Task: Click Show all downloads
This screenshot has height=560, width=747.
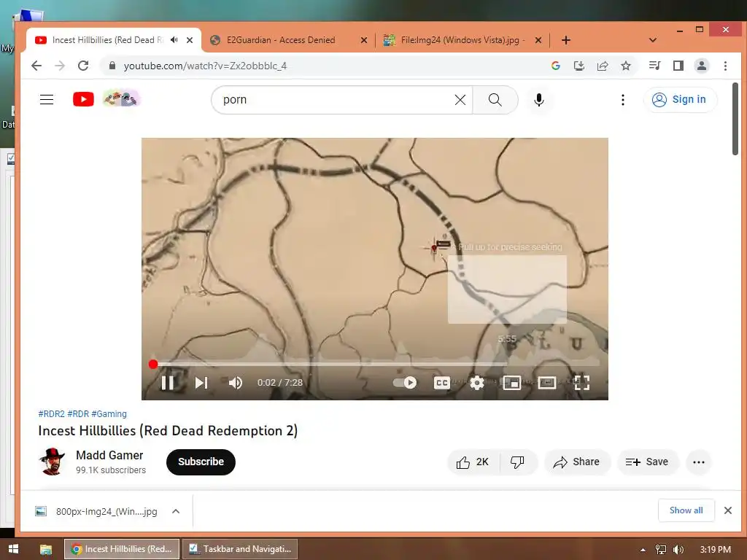Action: click(x=686, y=510)
